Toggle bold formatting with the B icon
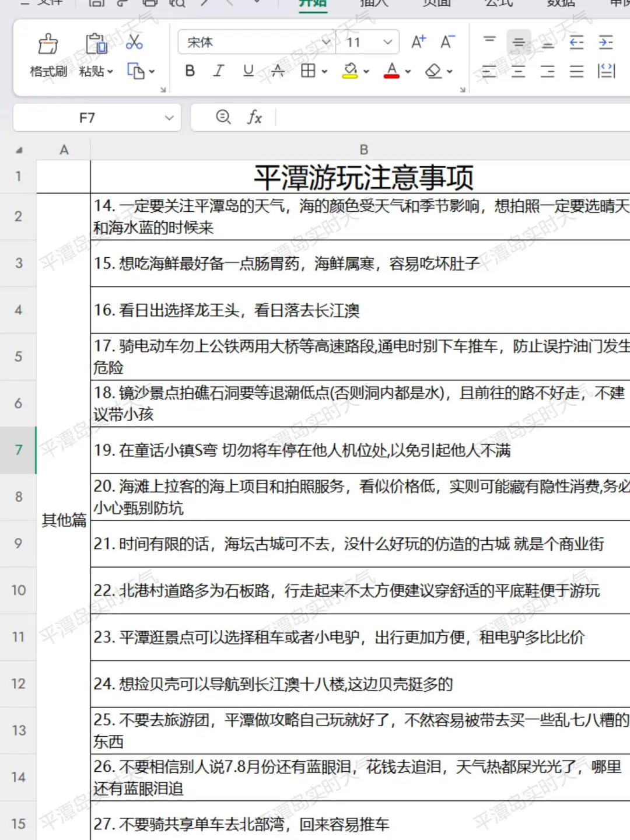Image resolution: width=630 pixels, height=840 pixels. [x=189, y=71]
